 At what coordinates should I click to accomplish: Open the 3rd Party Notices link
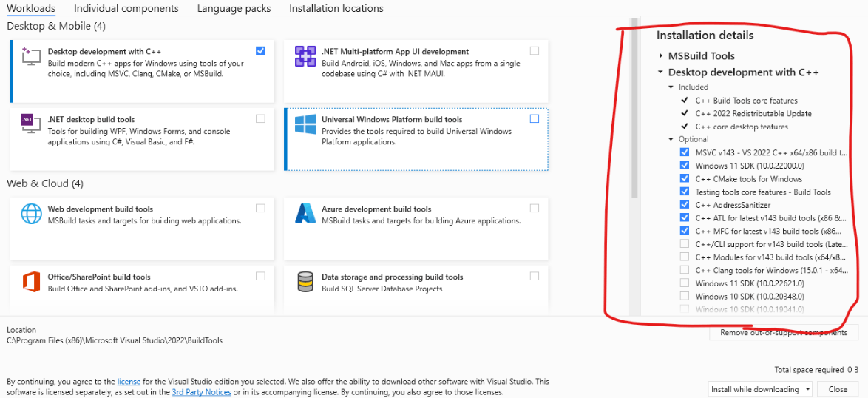click(201, 392)
